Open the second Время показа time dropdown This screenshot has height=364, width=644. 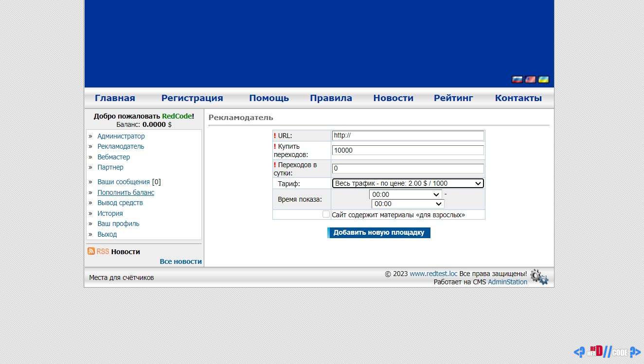(408, 204)
